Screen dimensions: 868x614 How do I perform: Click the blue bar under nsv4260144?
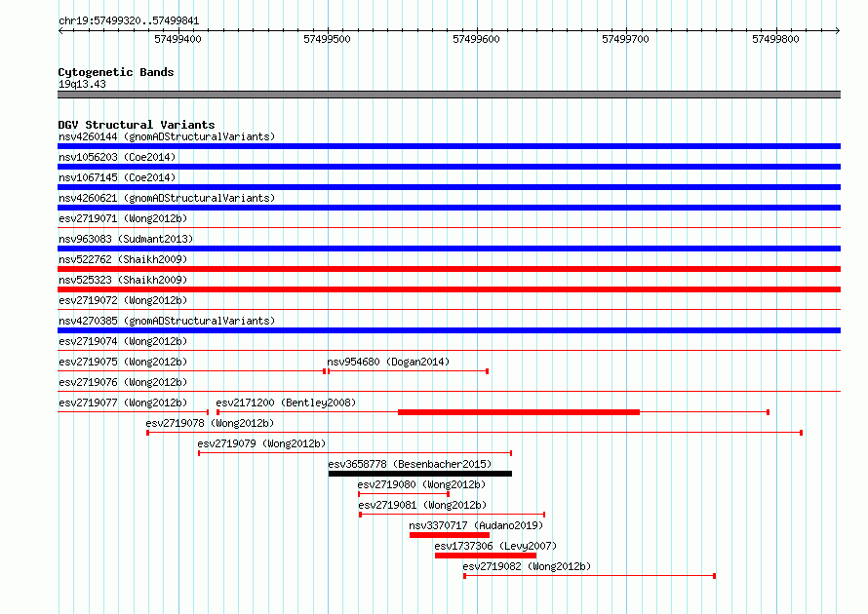449,146
